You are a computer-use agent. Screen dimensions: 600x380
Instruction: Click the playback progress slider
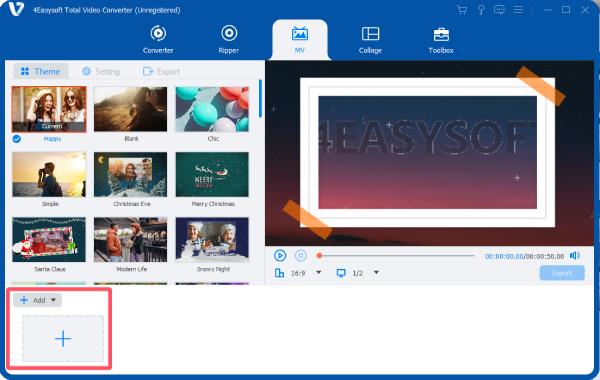tap(396, 255)
